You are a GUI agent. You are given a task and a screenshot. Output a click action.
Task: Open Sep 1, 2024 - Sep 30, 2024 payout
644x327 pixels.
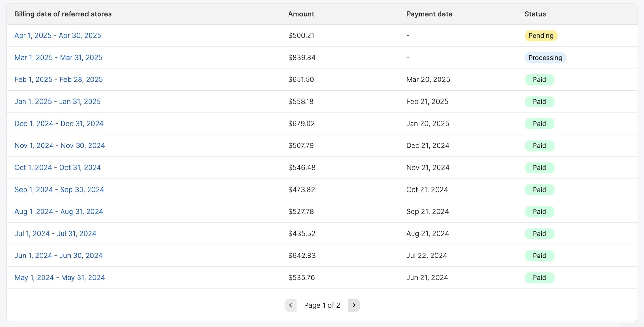click(59, 190)
